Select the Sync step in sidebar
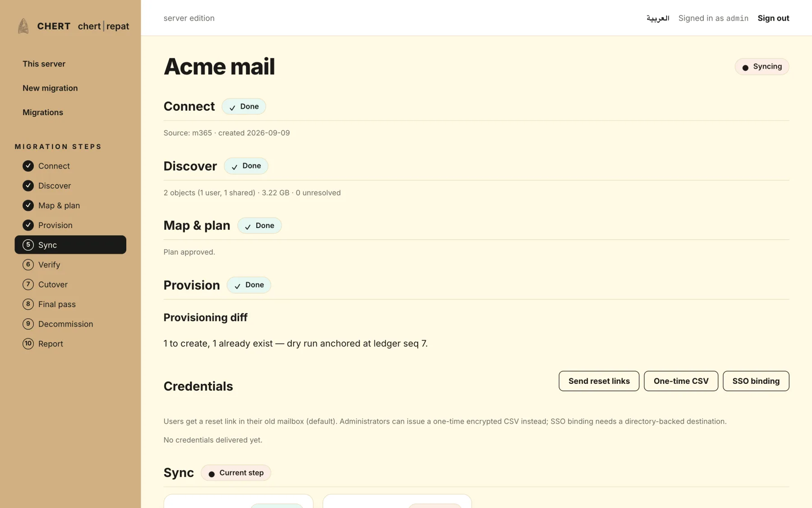Screen dimensions: 812x508 pyautogui.click(x=70, y=245)
